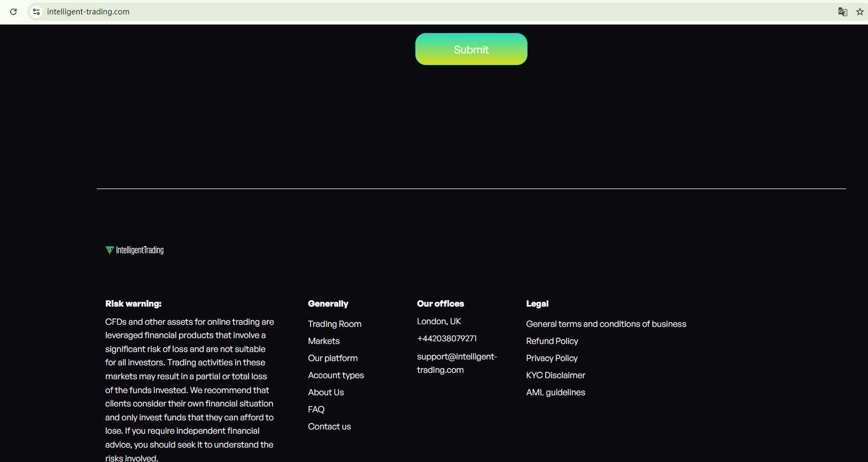Go to the Markets page
This screenshot has width=868, height=462.
point(324,341)
